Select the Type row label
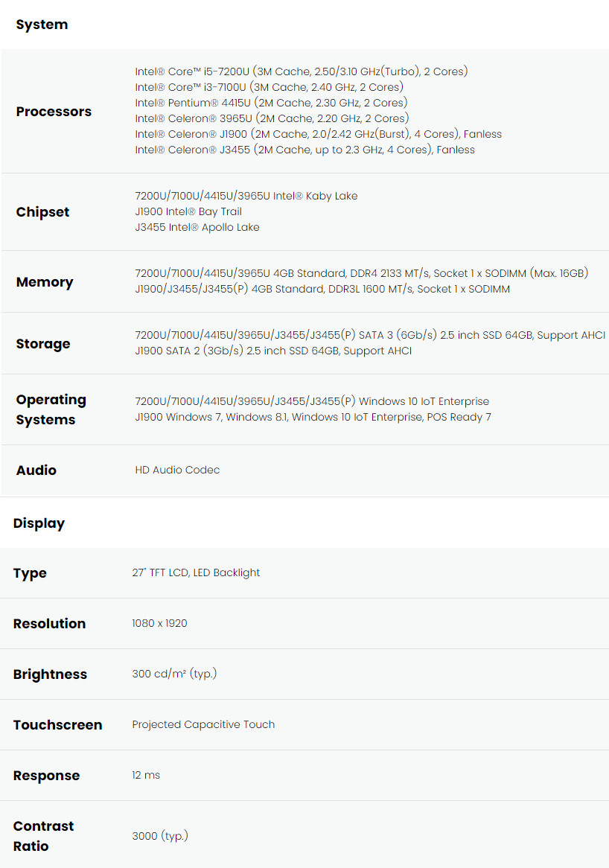Screen dimensions: 609x868 click(x=30, y=573)
